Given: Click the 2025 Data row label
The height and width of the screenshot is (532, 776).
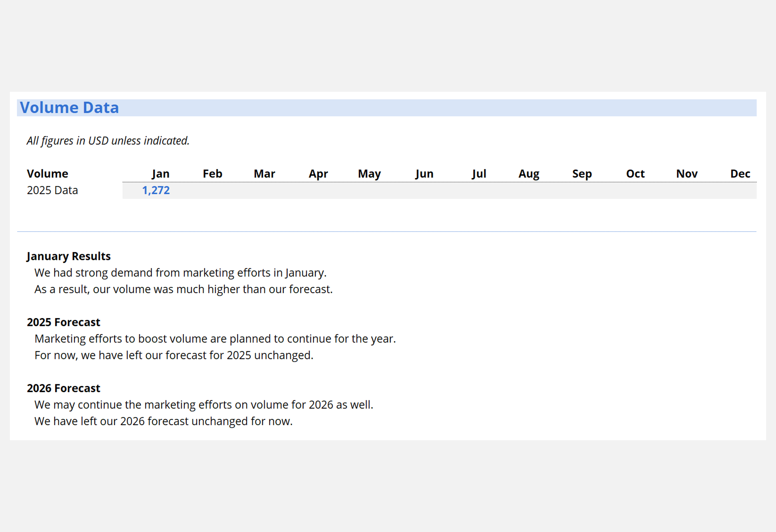Looking at the screenshot, I should click(53, 190).
